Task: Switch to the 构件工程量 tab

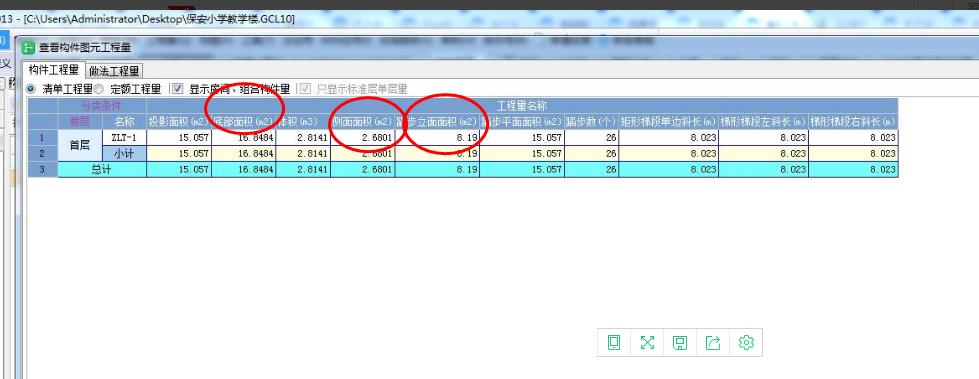Action: 54,70
